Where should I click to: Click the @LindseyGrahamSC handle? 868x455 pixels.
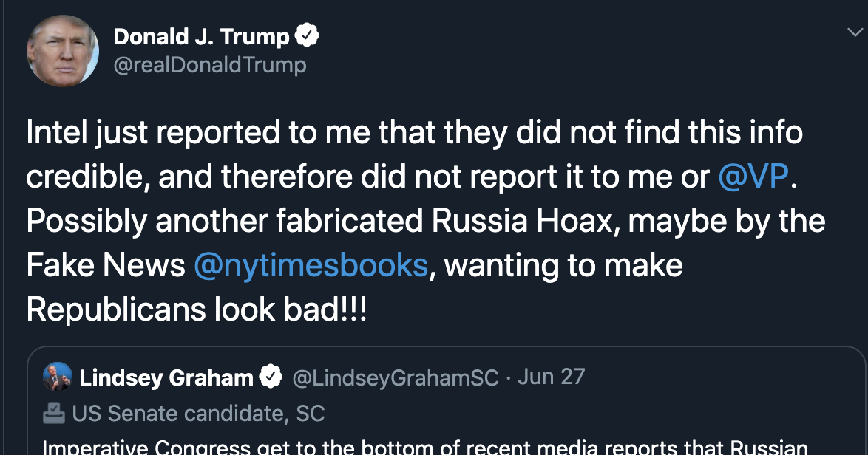click(396, 377)
